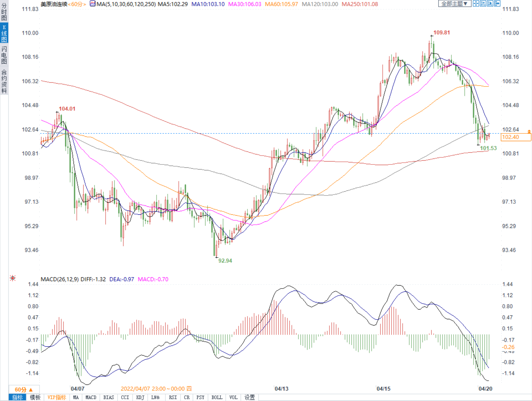Click the MA indicator chart icon
Viewport: 532px width, 401px height.
point(93,4)
